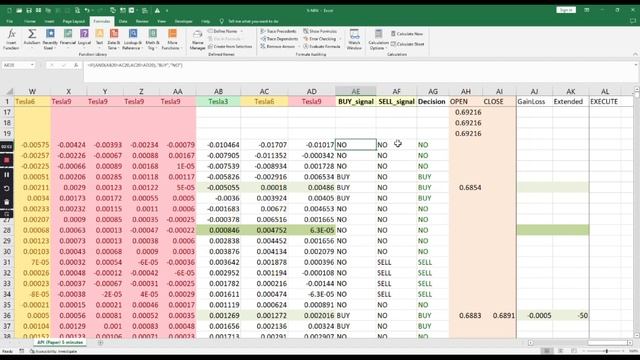Collapse the ribbon with the chevron

point(635,54)
